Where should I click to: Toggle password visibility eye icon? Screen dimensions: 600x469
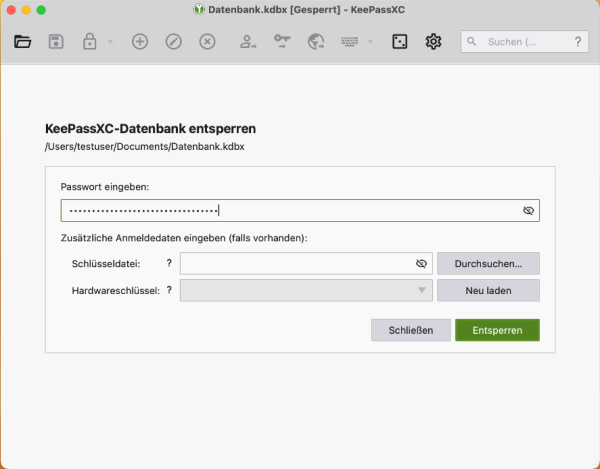pos(529,211)
